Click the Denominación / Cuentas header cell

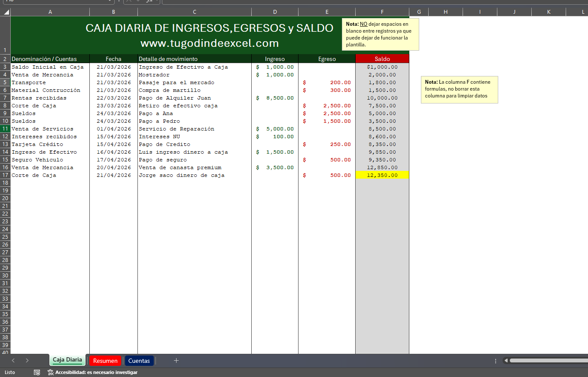50,59
